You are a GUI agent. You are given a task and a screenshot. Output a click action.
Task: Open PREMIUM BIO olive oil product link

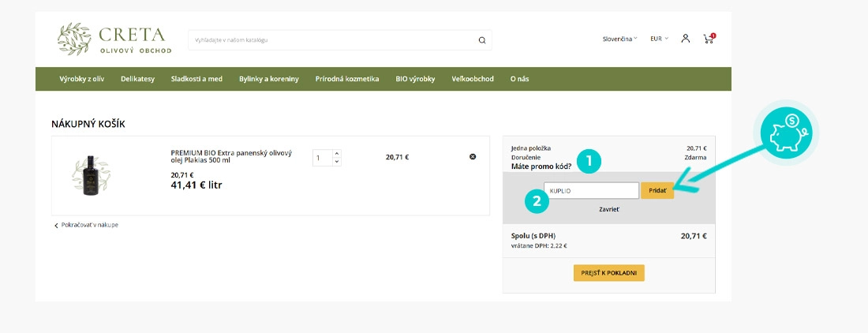[x=231, y=157]
